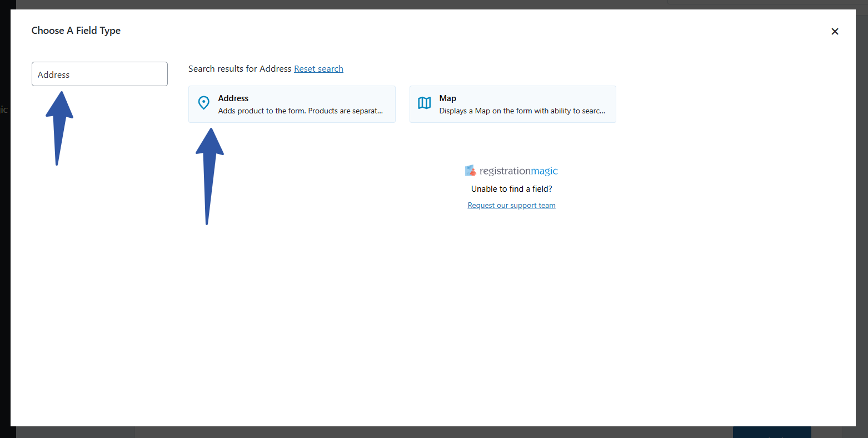
Task: Reset the search results
Action: pyautogui.click(x=318, y=69)
